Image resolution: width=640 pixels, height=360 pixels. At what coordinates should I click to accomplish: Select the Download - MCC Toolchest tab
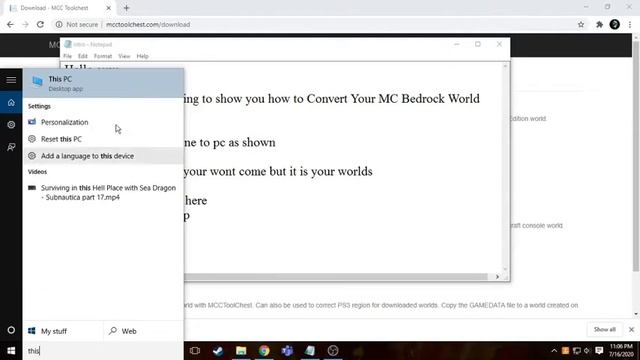pyautogui.click(x=60, y=8)
